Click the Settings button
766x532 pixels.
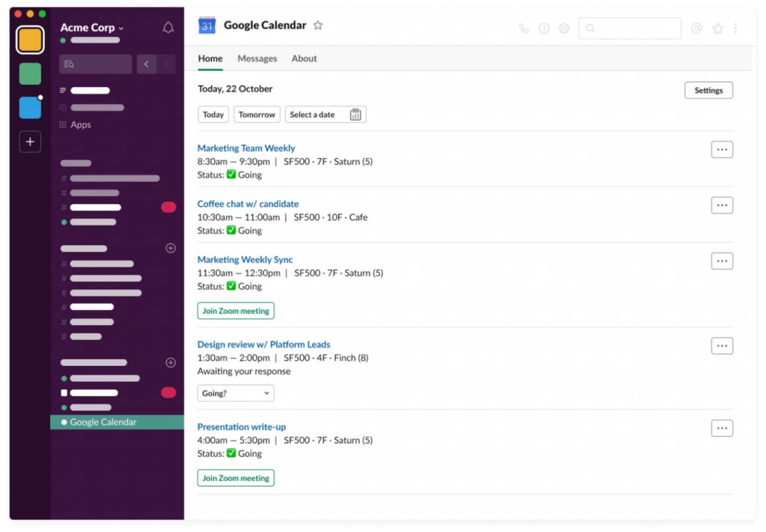pos(708,90)
